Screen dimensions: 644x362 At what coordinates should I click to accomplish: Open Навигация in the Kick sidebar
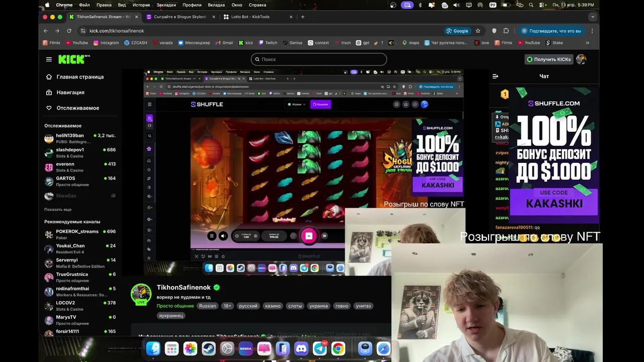click(65, 93)
